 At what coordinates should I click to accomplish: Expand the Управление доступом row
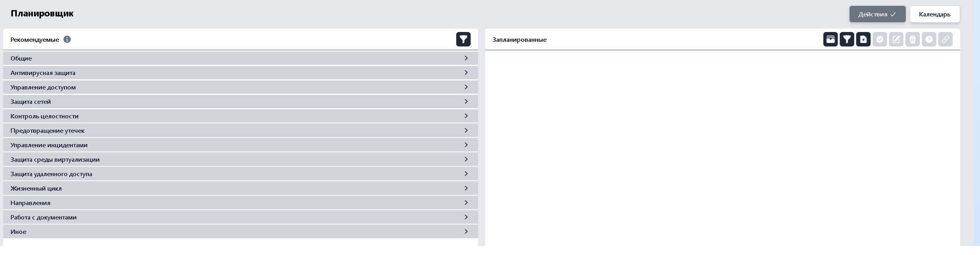[x=240, y=87]
